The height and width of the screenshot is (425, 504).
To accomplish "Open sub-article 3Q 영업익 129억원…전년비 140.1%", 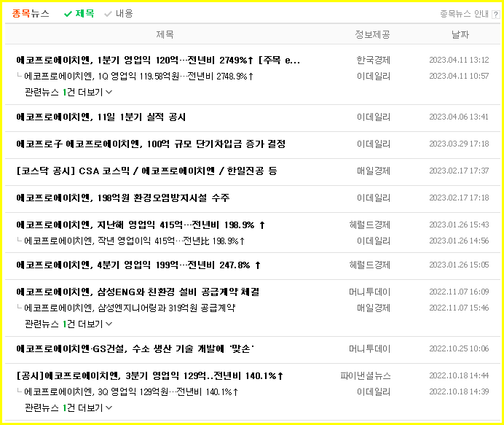I will point(131,392).
